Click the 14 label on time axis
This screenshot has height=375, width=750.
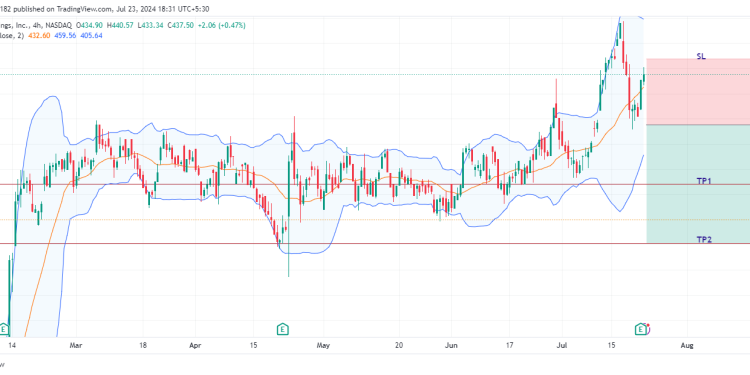[x=12, y=345]
